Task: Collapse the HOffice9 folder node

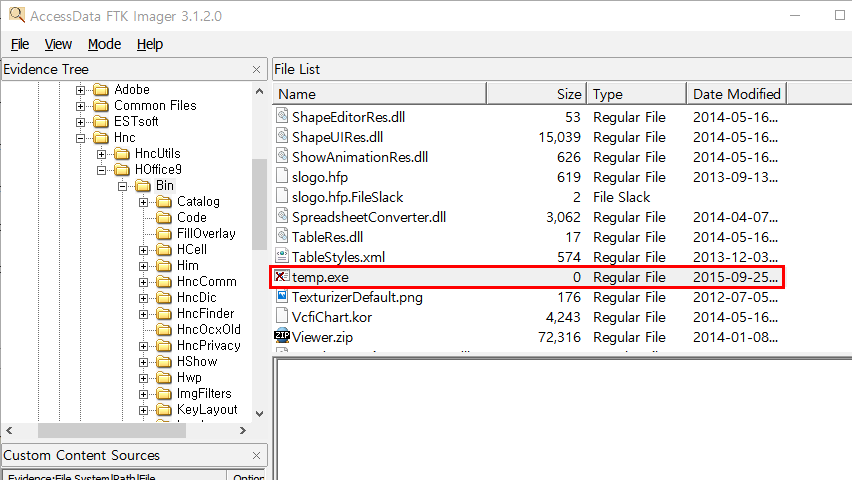Action: [102, 170]
